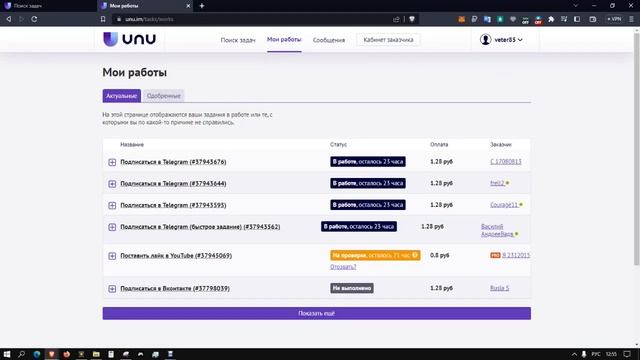Expand the row of Telegram task #37943595
The image size is (640, 360).
[x=112, y=205]
